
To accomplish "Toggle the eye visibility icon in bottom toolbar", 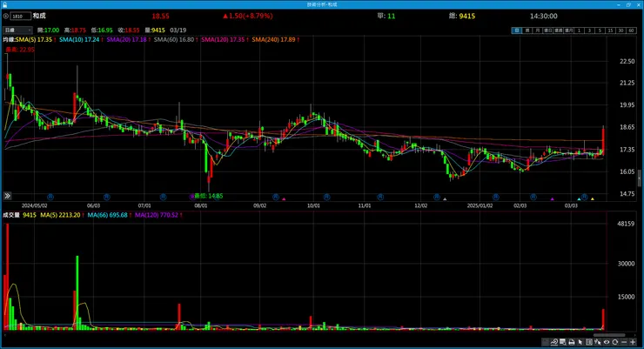I will (x=607, y=342).
